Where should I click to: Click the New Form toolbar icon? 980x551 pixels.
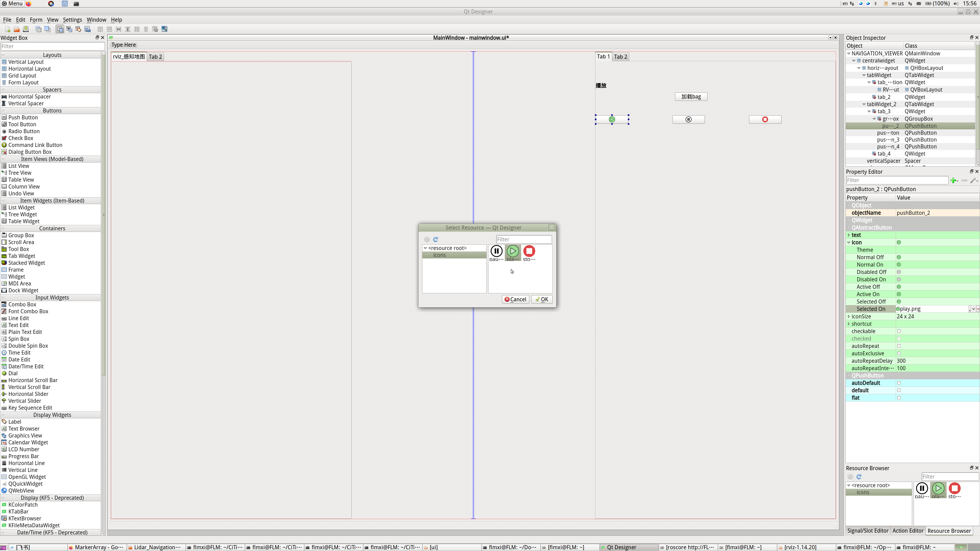click(7, 29)
